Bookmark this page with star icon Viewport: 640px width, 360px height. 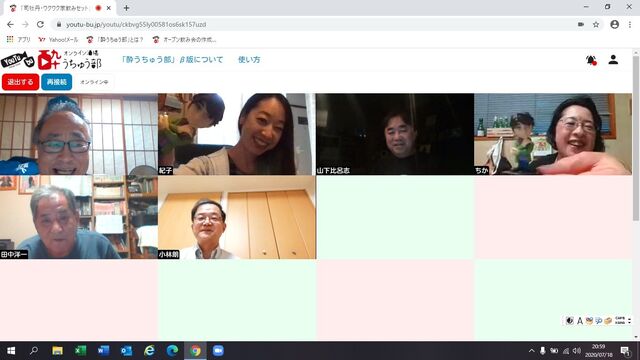point(596,24)
